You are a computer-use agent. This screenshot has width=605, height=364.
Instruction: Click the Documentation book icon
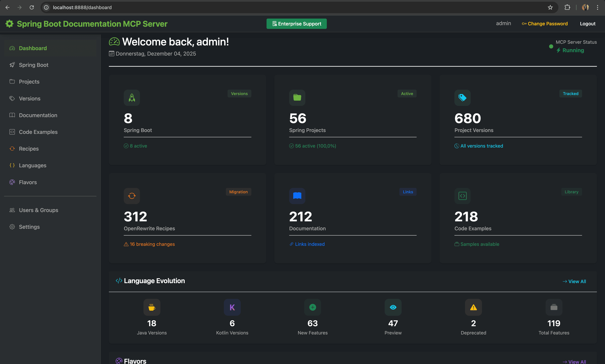pyautogui.click(x=297, y=196)
